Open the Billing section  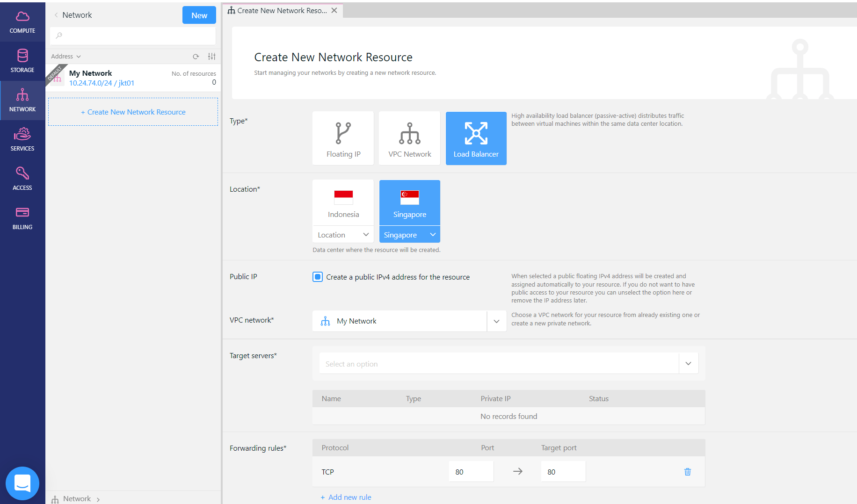(x=22, y=218)
